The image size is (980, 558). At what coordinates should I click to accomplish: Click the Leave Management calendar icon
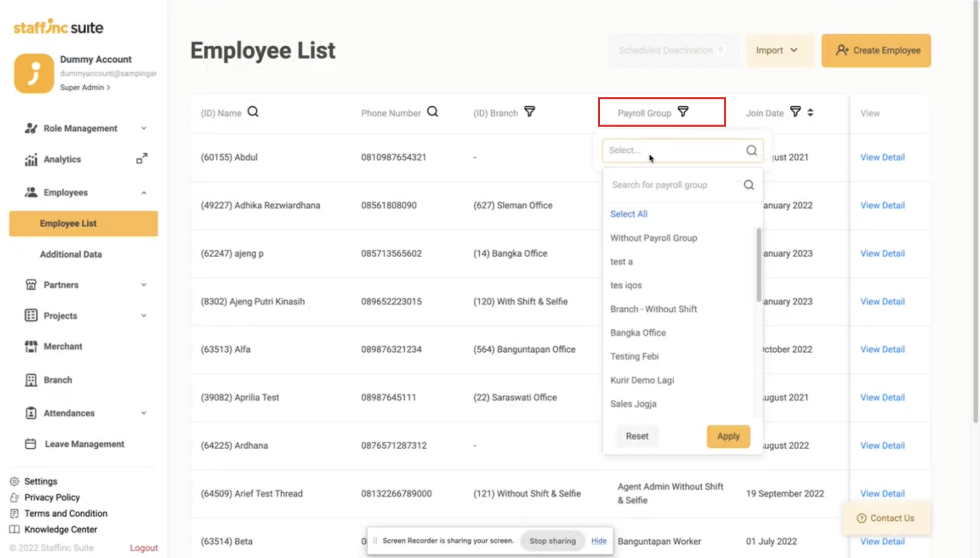pyautogui.click(x=30, y=444)
